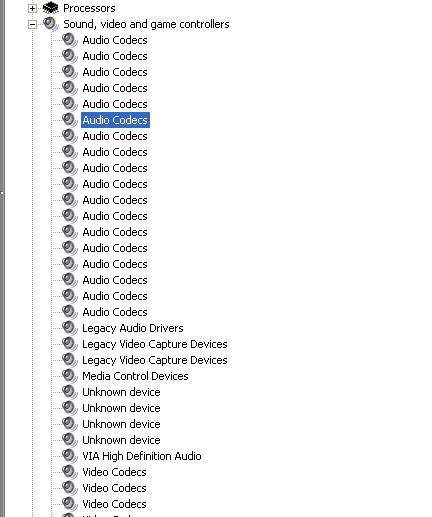Click the icon of the last Unknown device

[x=70, y=440]
